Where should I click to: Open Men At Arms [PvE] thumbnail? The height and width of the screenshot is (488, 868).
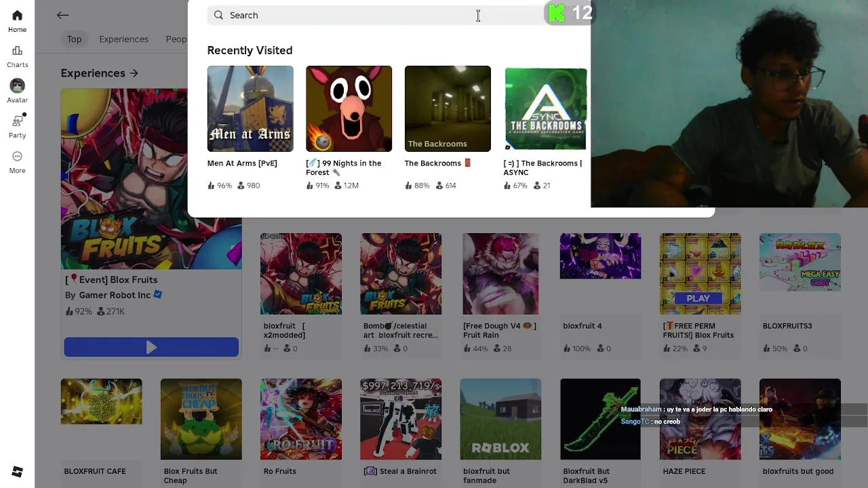[250, 108]
